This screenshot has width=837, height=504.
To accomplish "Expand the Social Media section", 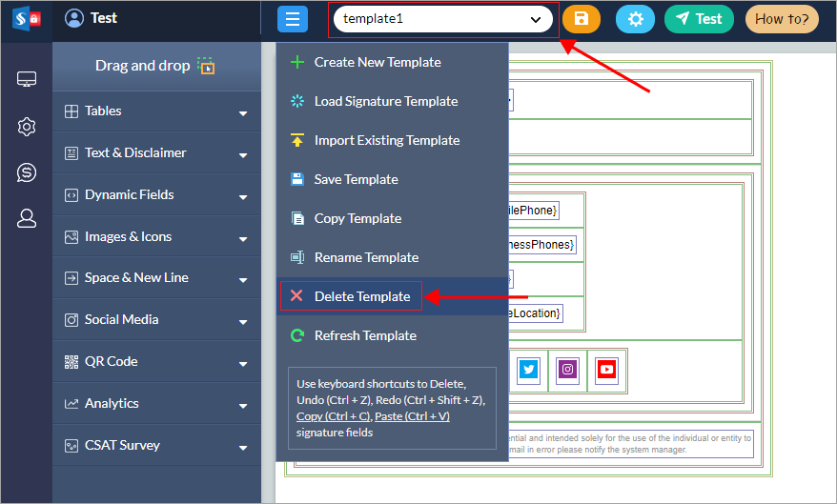I will [156, 320].
